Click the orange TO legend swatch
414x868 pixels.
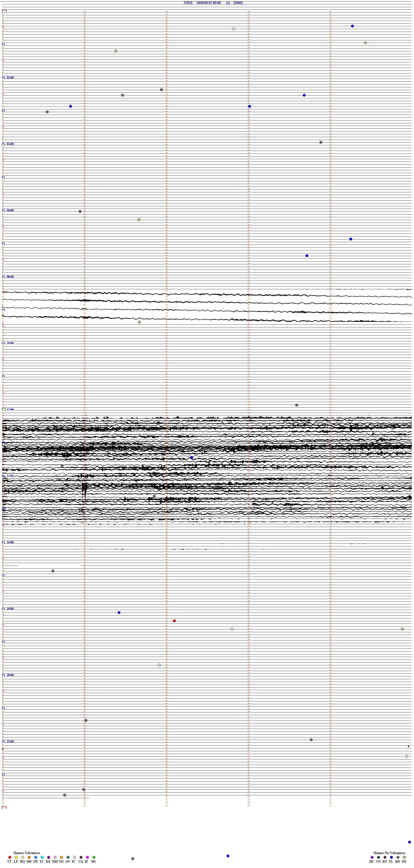(62, 857)
